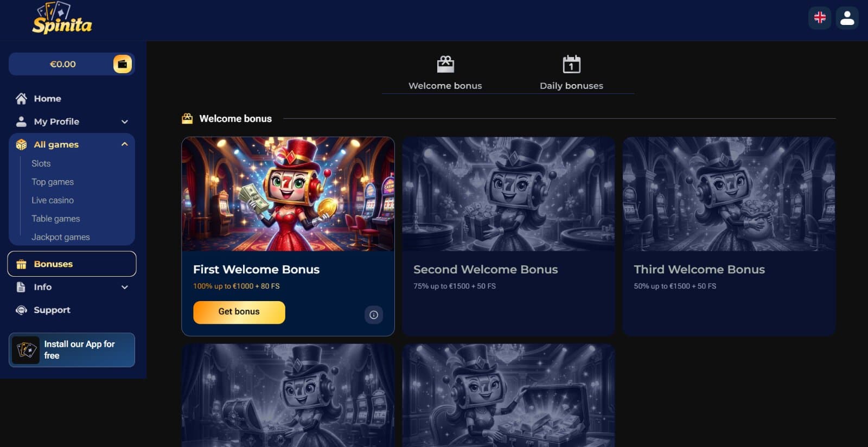This screenshot has width=868, height=447.
Task: Open Slots games list
Action: point(41,163)
